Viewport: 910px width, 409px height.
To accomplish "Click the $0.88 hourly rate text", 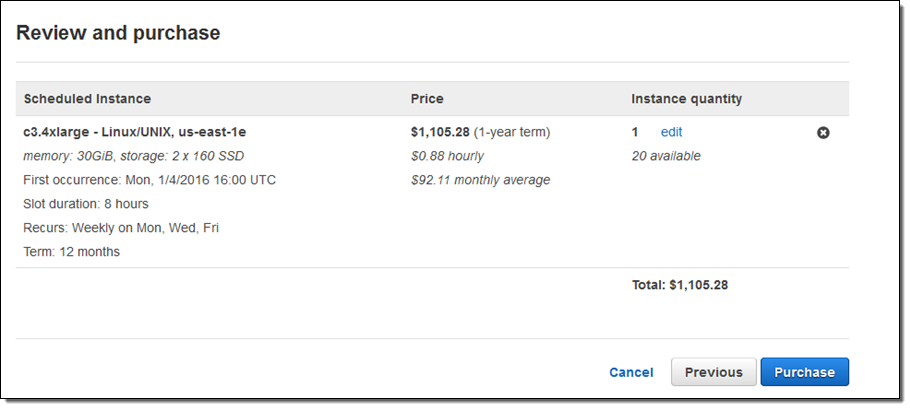I will (447, 156).
